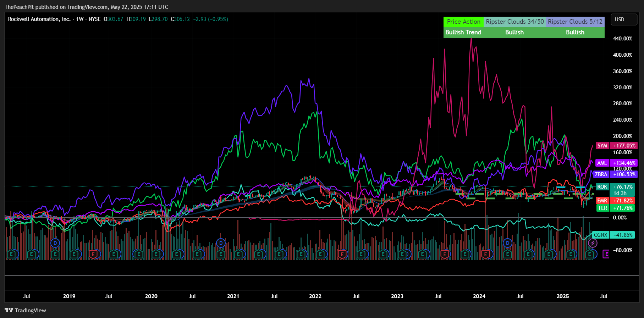This screenshot has height=318, width=644.
Task: Click the purple upcoming earnings E marker
Action: [x=606, y=254]
